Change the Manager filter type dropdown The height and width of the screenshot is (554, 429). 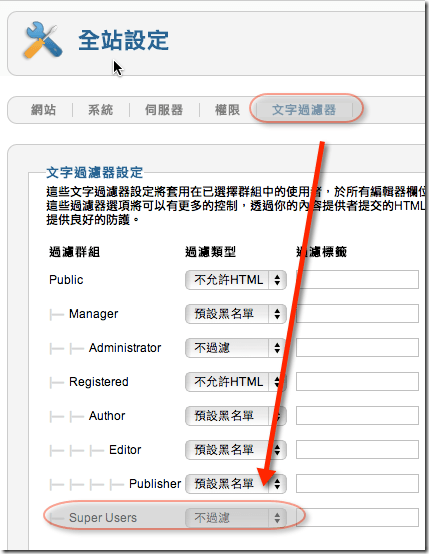[x=236, y=314]
